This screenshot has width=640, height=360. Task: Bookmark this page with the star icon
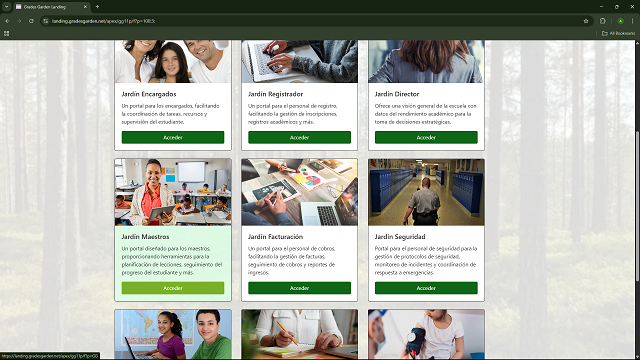[586, 21]
